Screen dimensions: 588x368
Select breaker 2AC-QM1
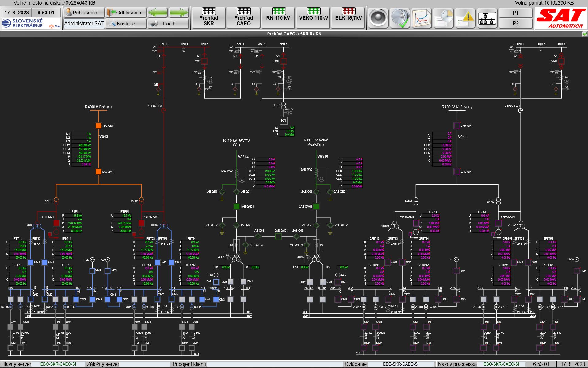point(457,172)
